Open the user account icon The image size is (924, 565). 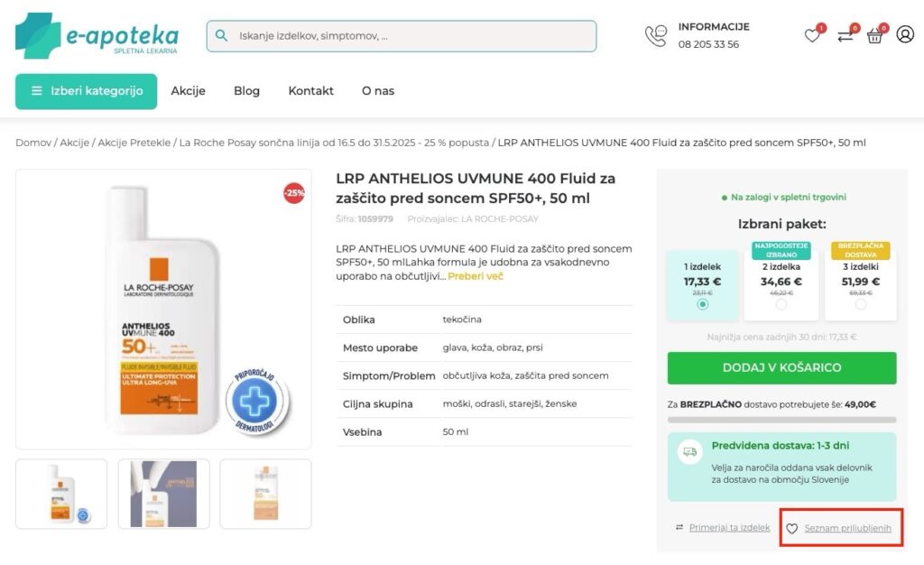905,34
